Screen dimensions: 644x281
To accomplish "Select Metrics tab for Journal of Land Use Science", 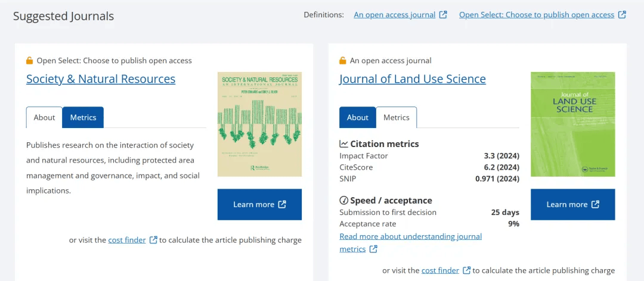I will click(397, 117).
